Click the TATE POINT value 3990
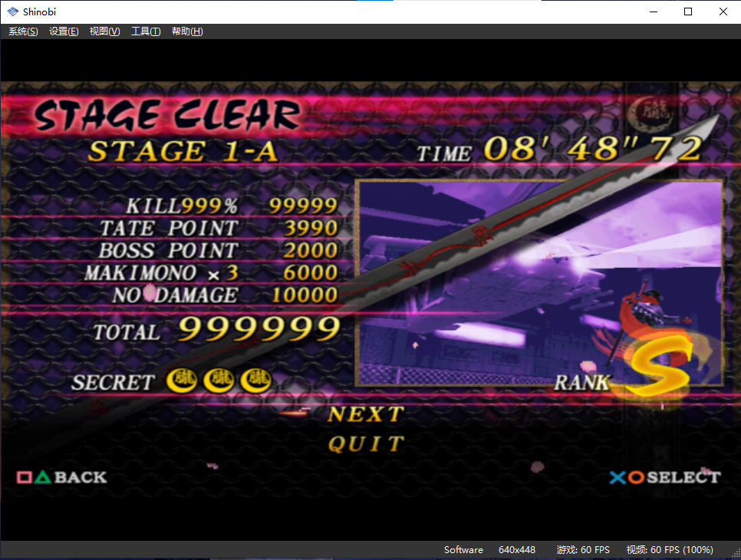741x560 pixels. point(311,229)
